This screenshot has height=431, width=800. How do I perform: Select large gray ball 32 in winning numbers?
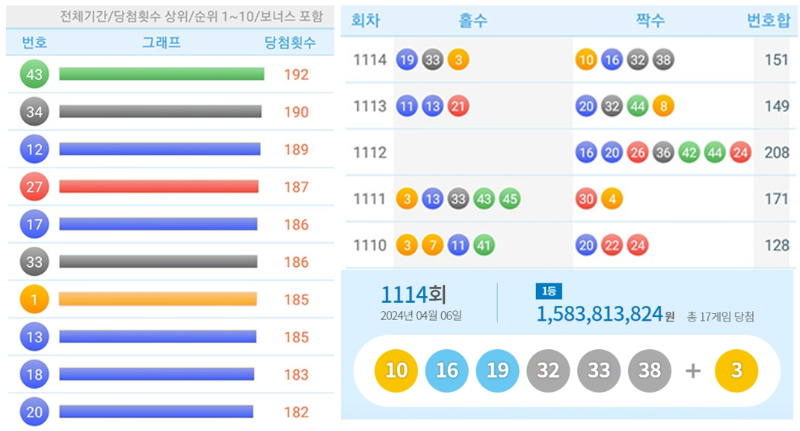point(548,370)
